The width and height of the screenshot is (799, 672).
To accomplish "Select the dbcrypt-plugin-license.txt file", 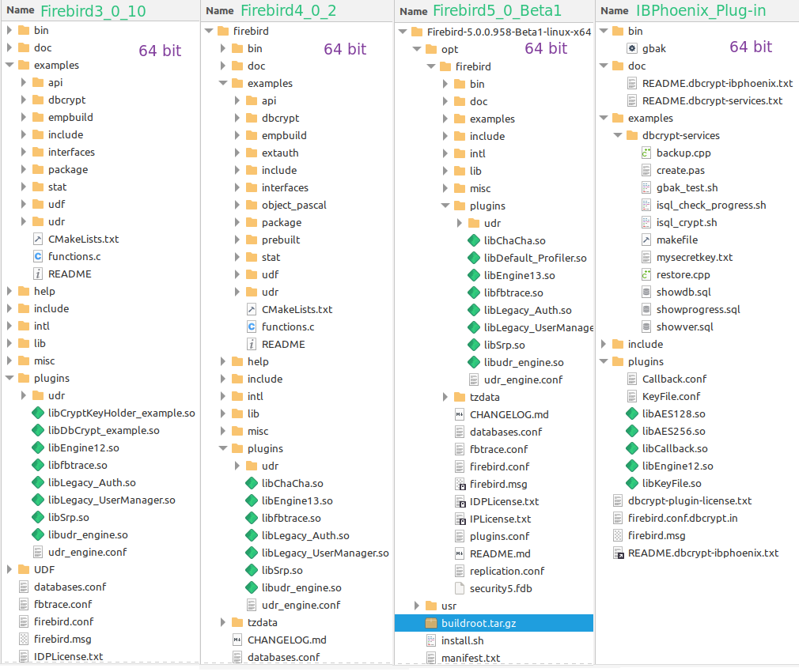I will click(x=690, y=500).
